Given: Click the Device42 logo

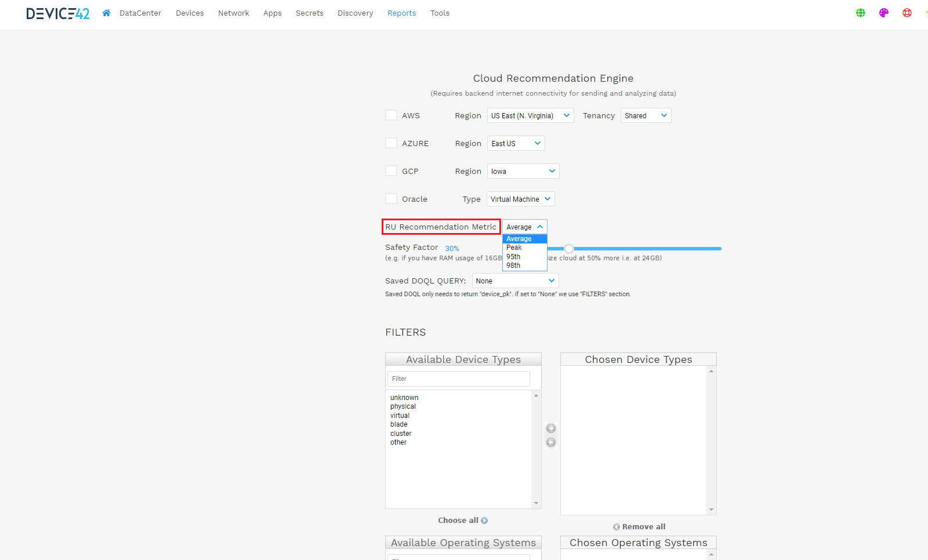Looking at the screenshot, I should 58,13.
